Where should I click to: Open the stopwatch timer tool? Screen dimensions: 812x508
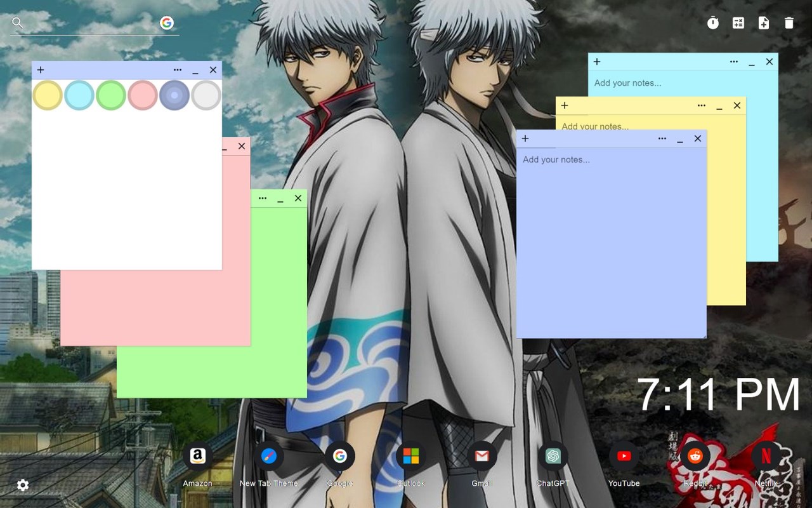pyautogui.click(x=713, y=23)
